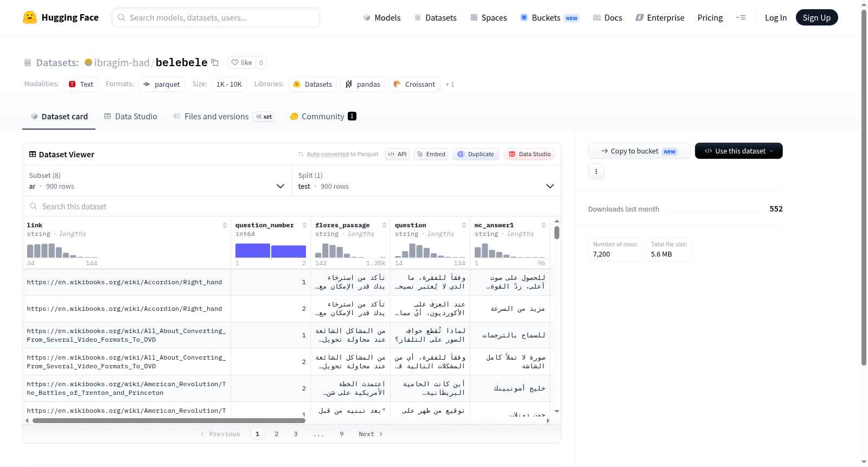868x467 pixels.
Task: Open the Subset selector showing ar
Action: (157, 181)
